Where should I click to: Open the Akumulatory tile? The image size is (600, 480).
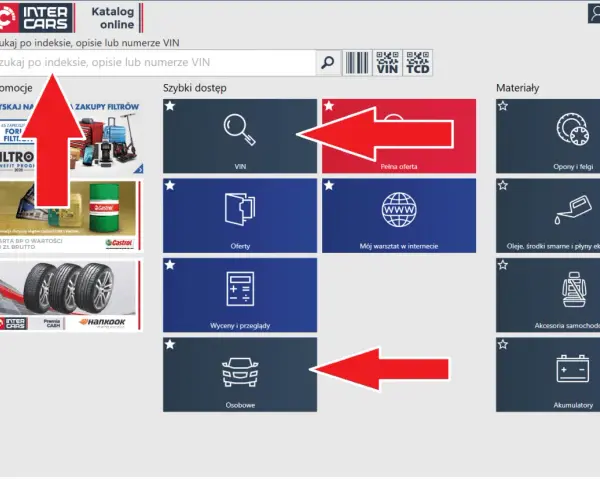(548, 375)
